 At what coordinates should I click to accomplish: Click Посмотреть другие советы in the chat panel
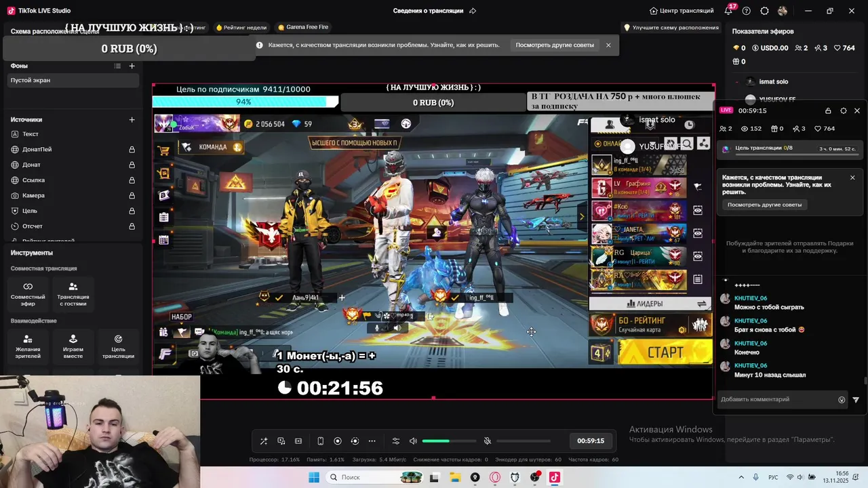(x=765, y=205)
